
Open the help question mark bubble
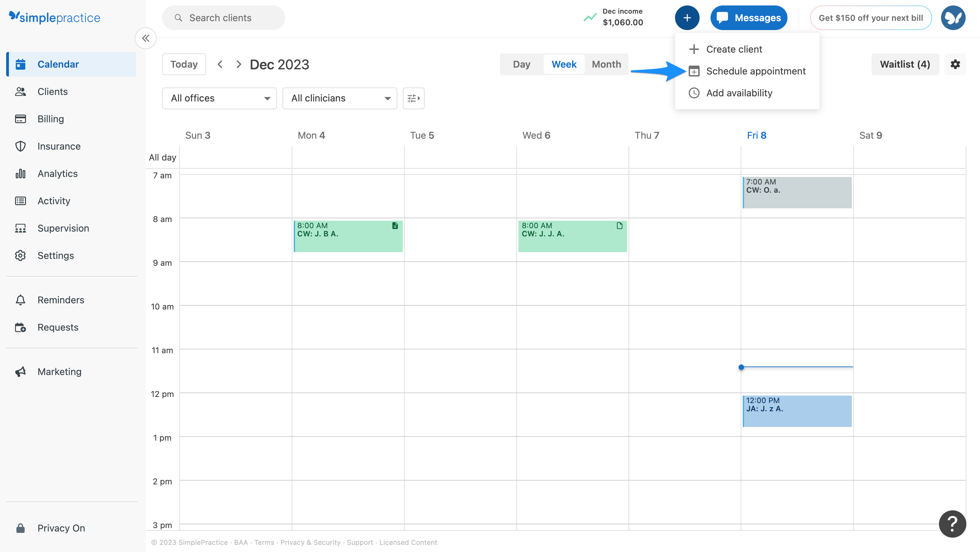tap(952, 524)
